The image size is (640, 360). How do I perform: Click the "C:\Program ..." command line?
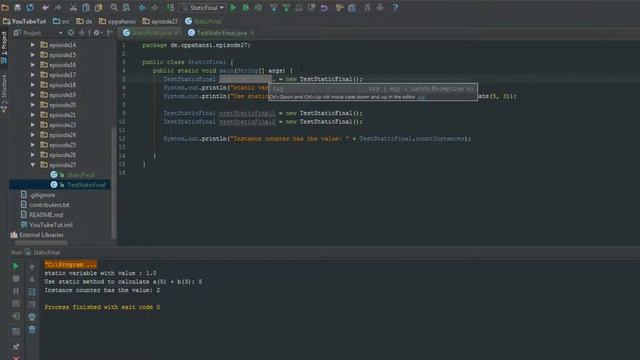(71, 264)
